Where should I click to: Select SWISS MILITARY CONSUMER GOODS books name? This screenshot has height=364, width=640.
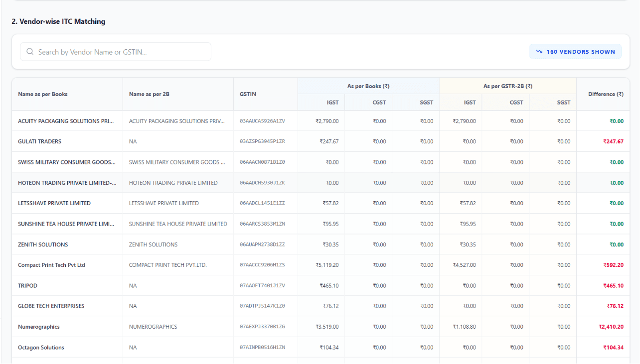tap(67, 162)
